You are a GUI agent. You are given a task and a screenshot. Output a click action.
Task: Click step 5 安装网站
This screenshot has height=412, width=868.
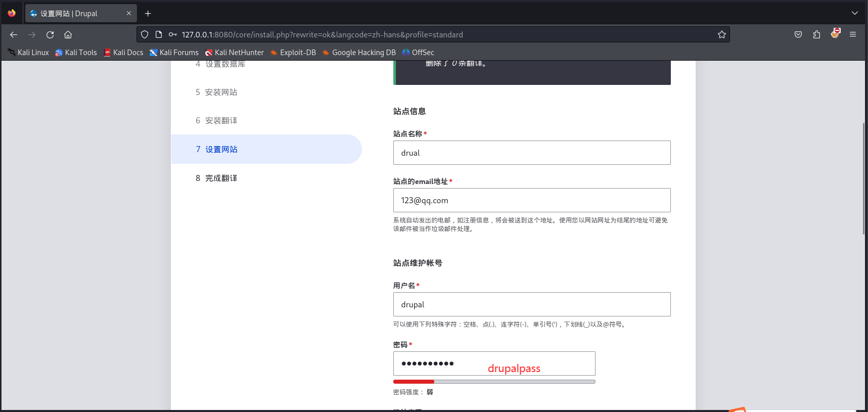pos(216,92)
